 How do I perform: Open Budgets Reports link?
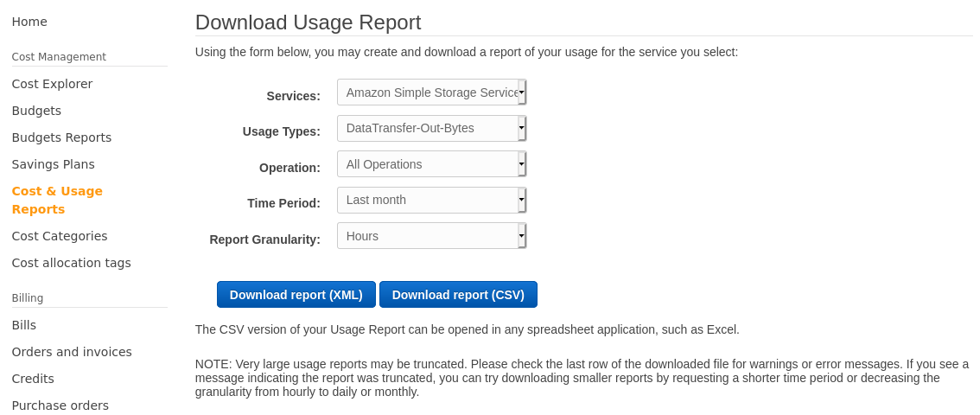click(61, 137)
